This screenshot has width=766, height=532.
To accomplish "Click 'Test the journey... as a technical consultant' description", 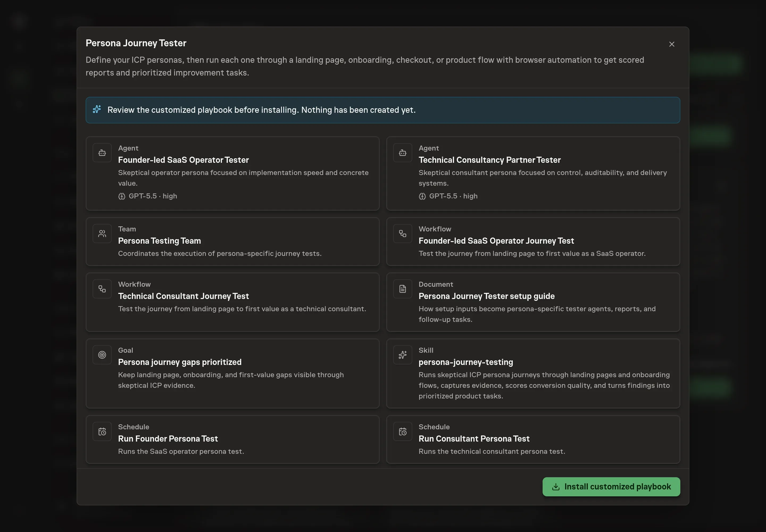I will 242,309.
